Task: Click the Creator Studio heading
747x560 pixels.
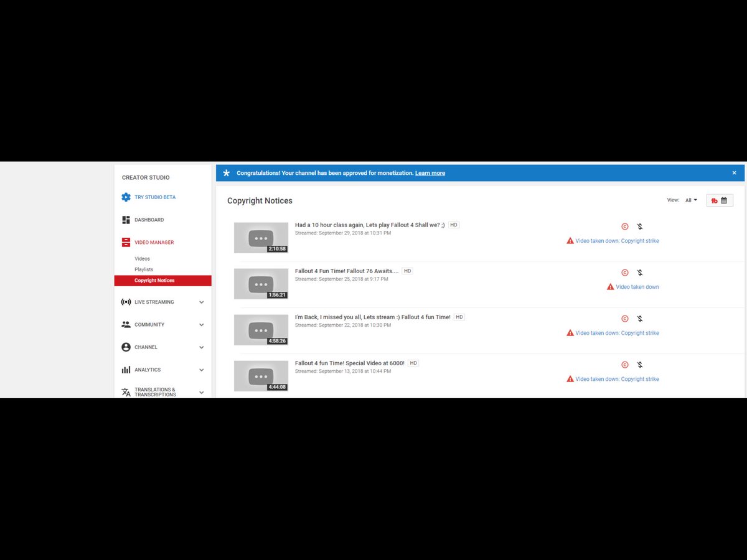Action: click(x=146, y=177)
